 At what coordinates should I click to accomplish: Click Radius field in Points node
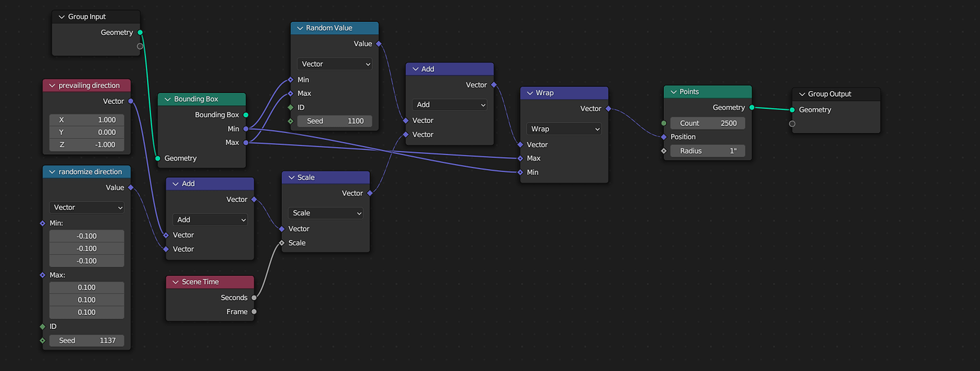[x=707, y=151]
